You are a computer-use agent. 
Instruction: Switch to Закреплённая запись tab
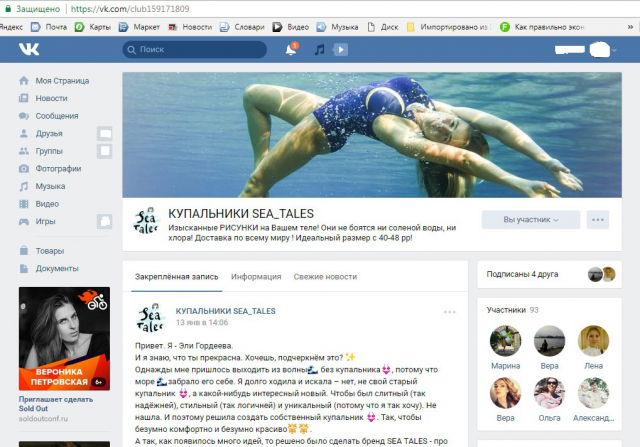pos(176,277)
